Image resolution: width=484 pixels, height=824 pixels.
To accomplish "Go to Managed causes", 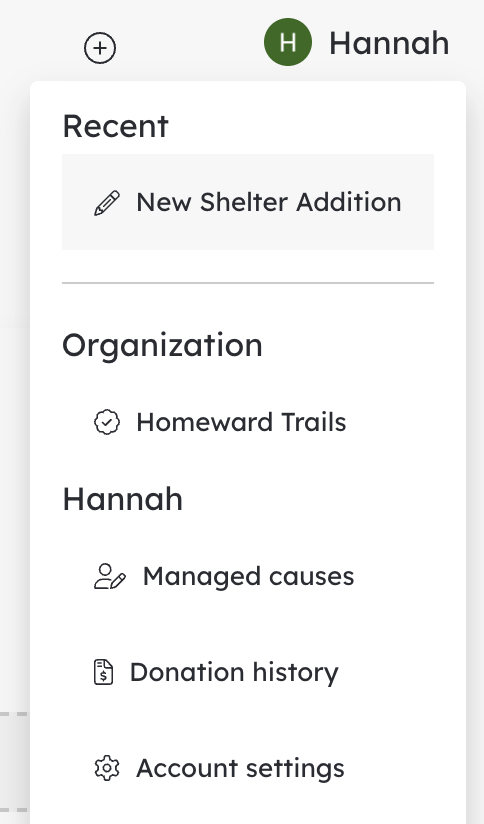I will tap(249, 576).
